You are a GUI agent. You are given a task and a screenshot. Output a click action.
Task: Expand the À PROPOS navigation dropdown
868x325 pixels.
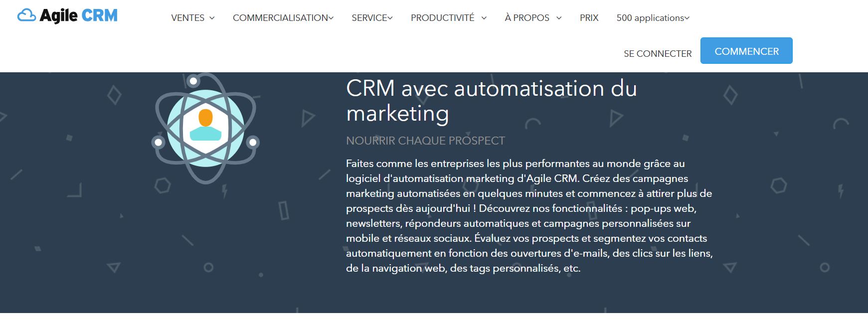[x=558, y=18]
